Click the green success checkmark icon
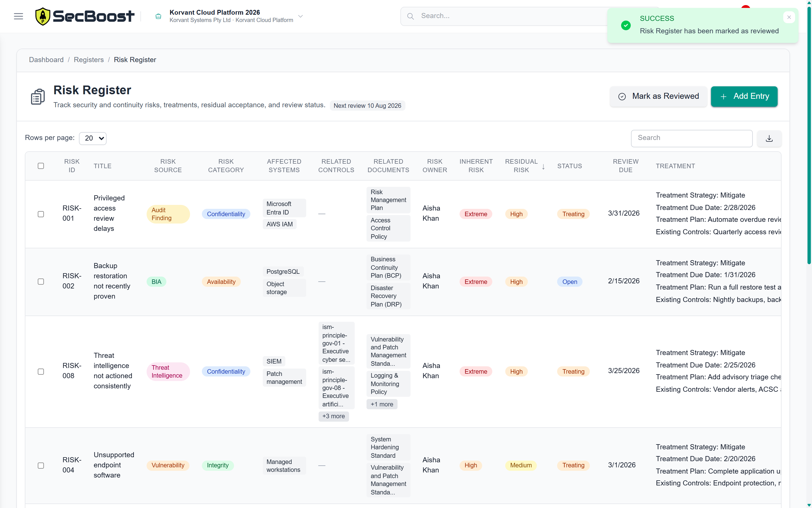This screenshot has height=508, width=812. click(625, 25)
